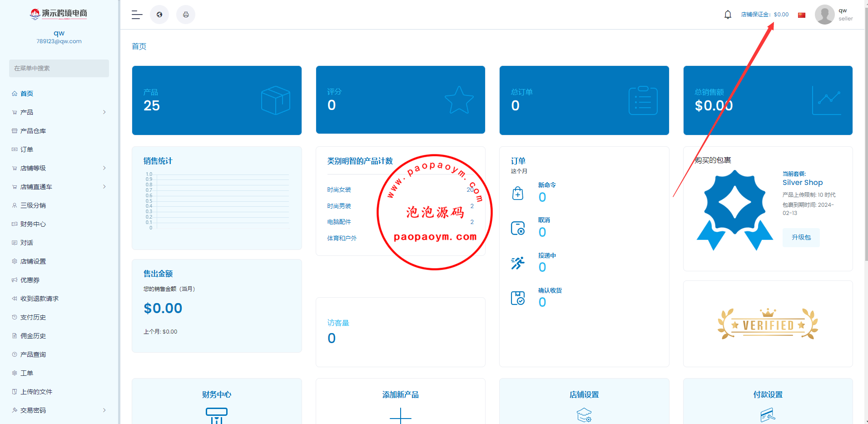
Task: Toggle the hamburger sidebar menu
Action: (137, 15)
